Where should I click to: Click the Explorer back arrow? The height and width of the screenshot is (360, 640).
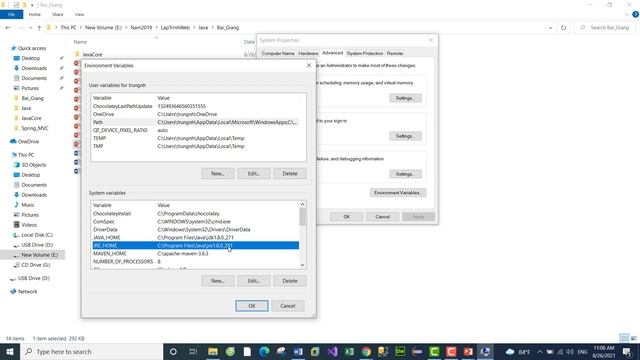(x=8, y=27)
